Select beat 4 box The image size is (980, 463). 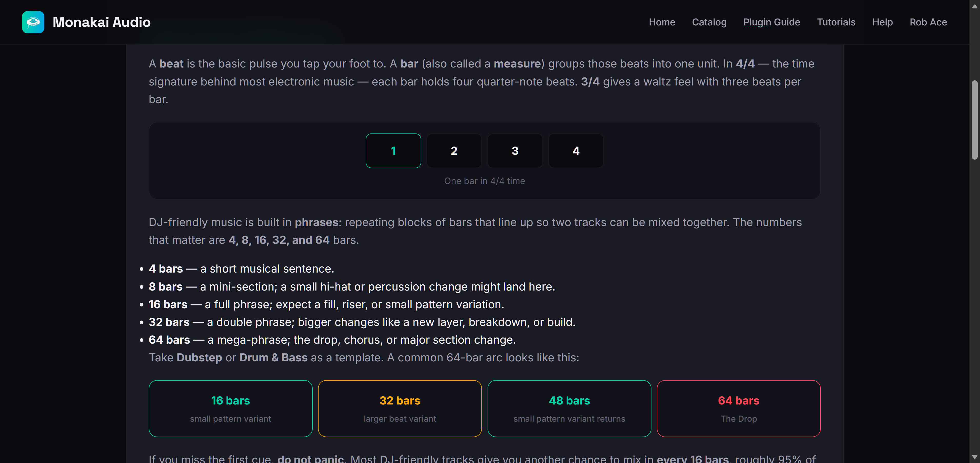pyautogui.click(x=576, y=151)
